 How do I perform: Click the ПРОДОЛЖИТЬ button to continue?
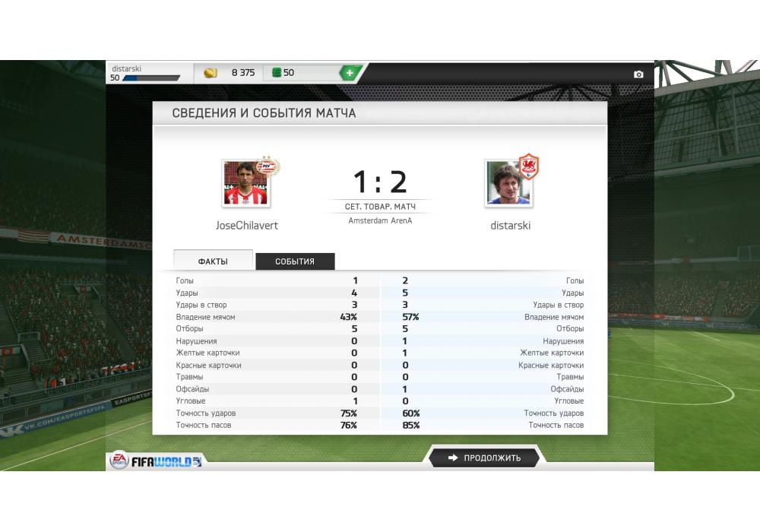tap(484, 458)
